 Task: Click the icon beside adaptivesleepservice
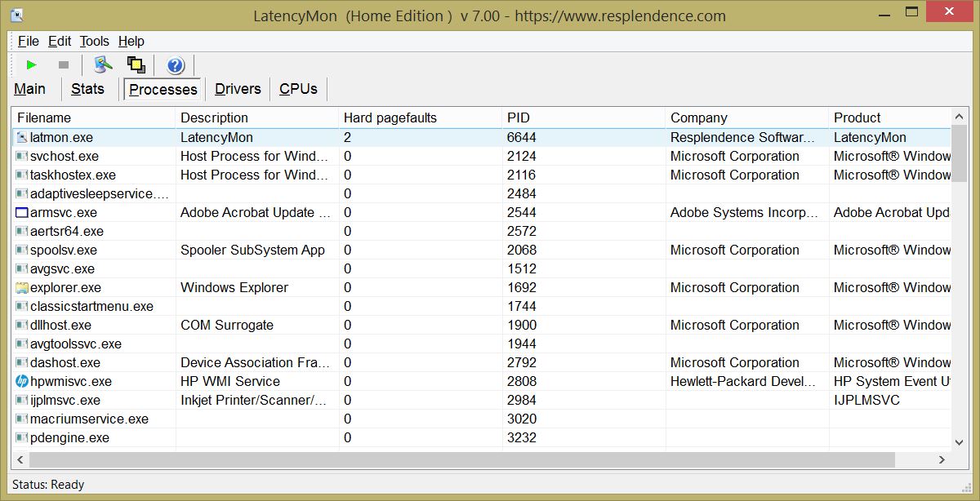[22, 194]
